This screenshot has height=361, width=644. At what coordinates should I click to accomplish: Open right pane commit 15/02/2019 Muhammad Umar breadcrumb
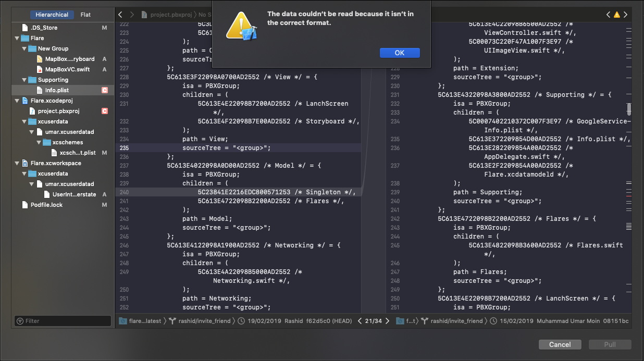[559, 321]
